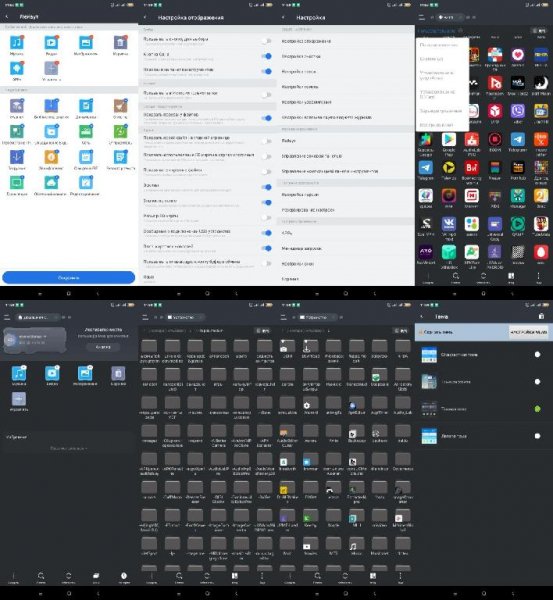Select radio button for Стандартная тема
Screen dimensions: 553x600
coord(537,354)
